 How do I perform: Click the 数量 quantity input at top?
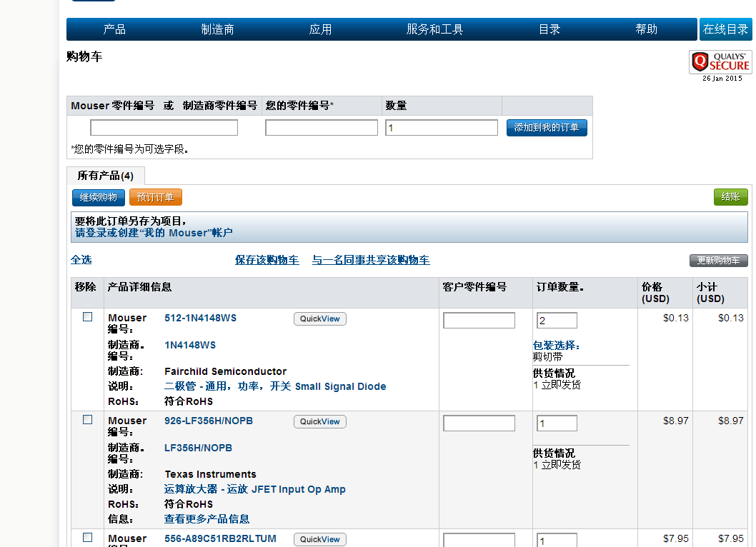click(442, 128)
